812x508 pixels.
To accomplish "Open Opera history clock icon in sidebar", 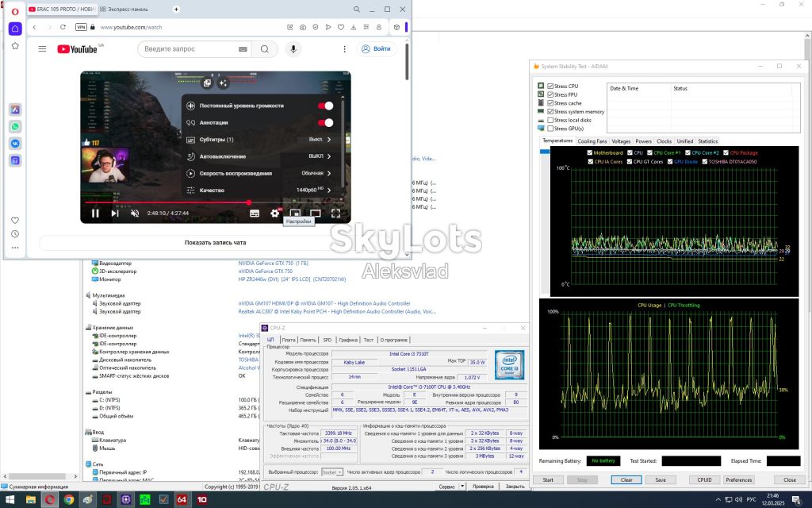I will point(15,234).
